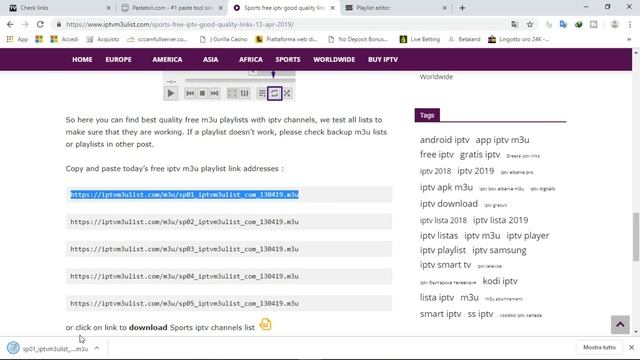Click the page vertical scrollbar thumb

[x=636, y=236]
